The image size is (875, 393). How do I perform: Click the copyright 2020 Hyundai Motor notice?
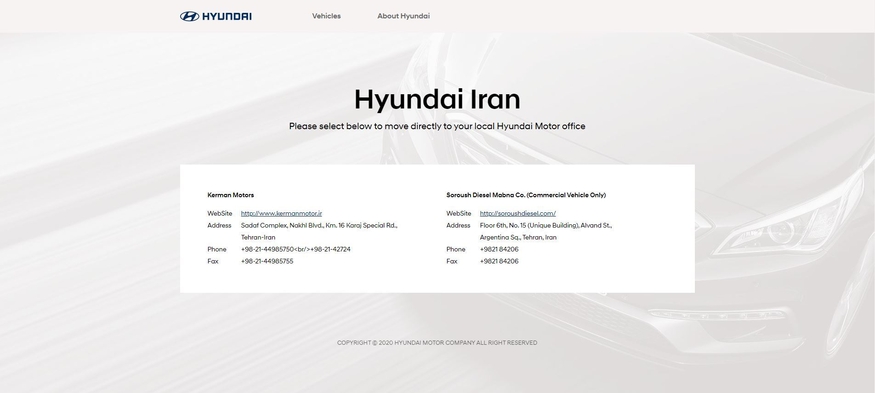pos(437,343)
